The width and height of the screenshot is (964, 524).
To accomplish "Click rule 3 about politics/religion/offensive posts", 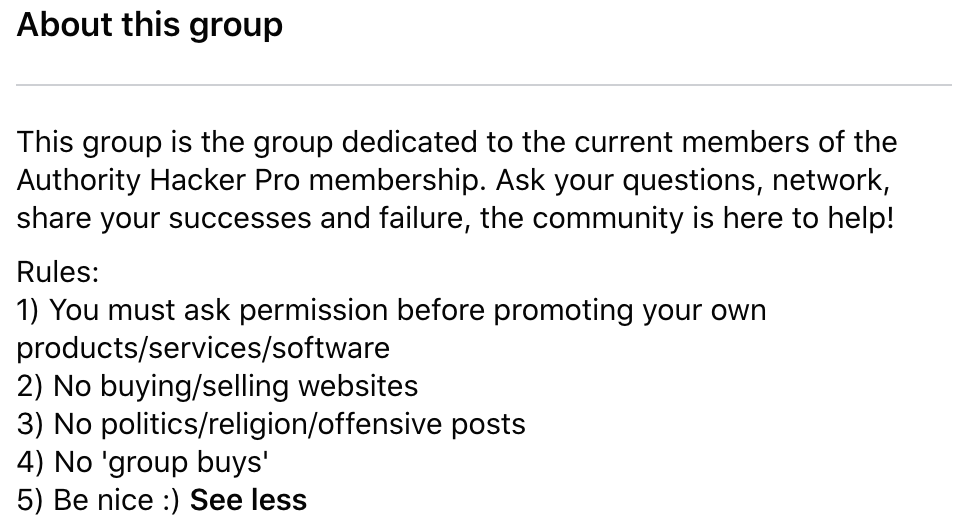I will click(x=271, y=424).
